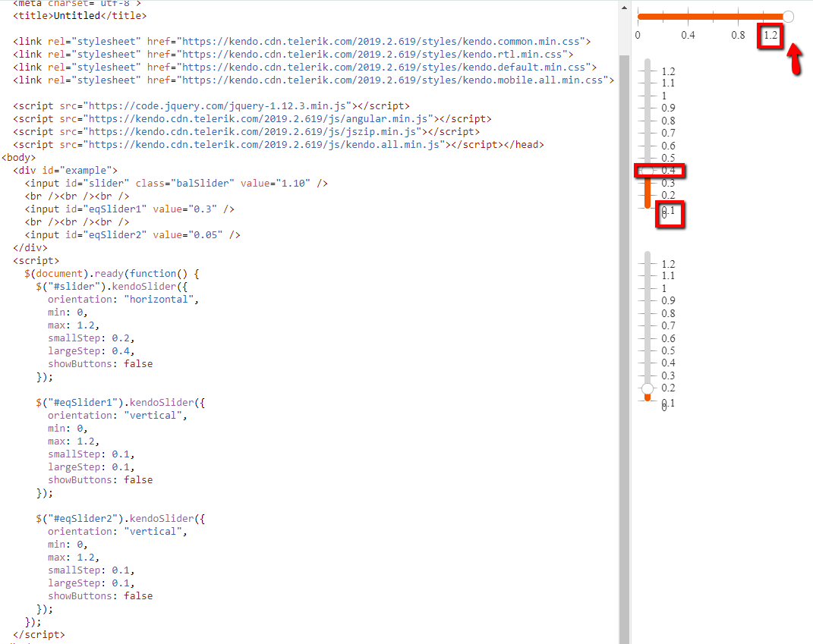
Task: Click the second vertical slider's handle near 0.1
Action: click(646, 388)
